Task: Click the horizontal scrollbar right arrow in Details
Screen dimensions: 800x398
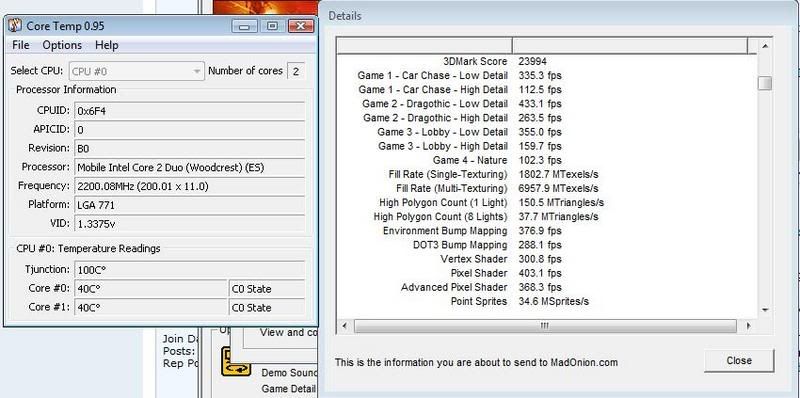Action: click(x=748, y=326)
